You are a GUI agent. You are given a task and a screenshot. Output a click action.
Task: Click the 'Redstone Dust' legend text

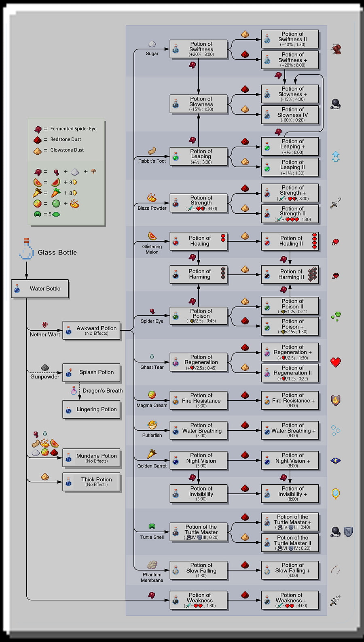click(x=66, y=139)
